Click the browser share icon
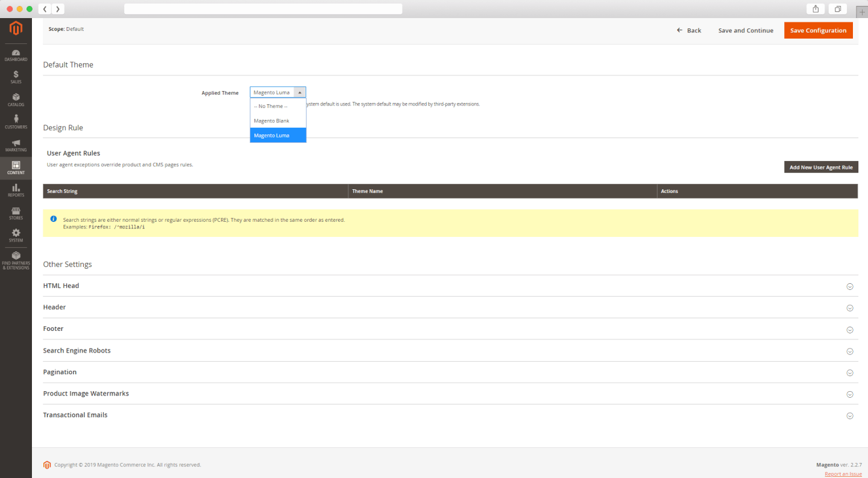The width and height of the screenshot is (868, 478). click(x=816, y=9)
